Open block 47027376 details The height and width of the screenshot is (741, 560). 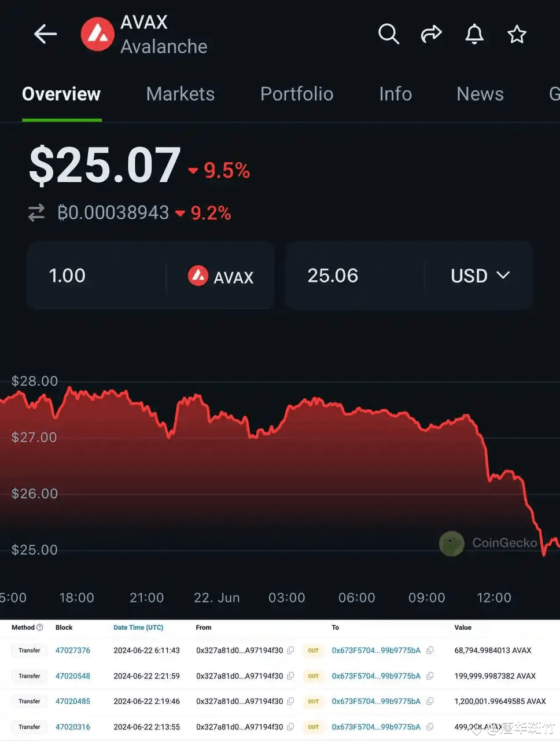click(x=73, y=650)
